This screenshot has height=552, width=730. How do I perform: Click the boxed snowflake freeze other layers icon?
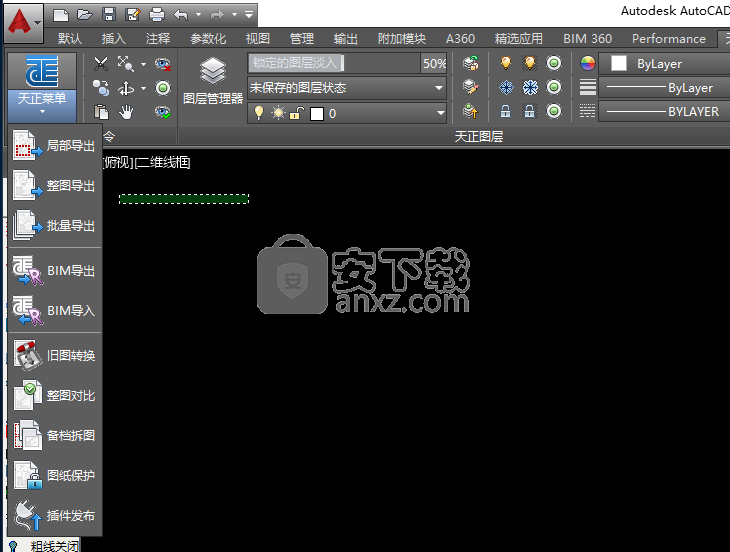pos(530,87)
